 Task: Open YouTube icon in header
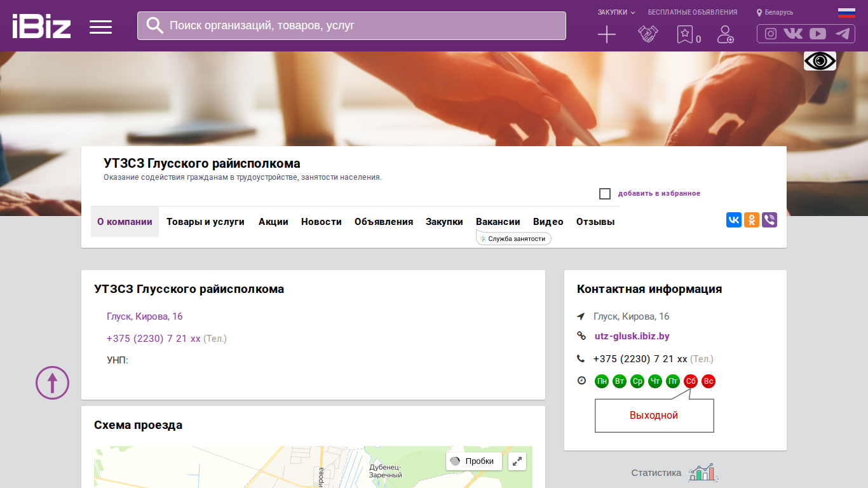[818, 34]
